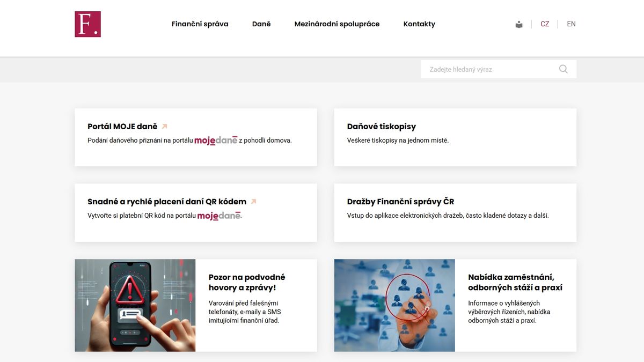
Task: Open the Daňové tiskopisy link
Action: [x=382, y=127]
